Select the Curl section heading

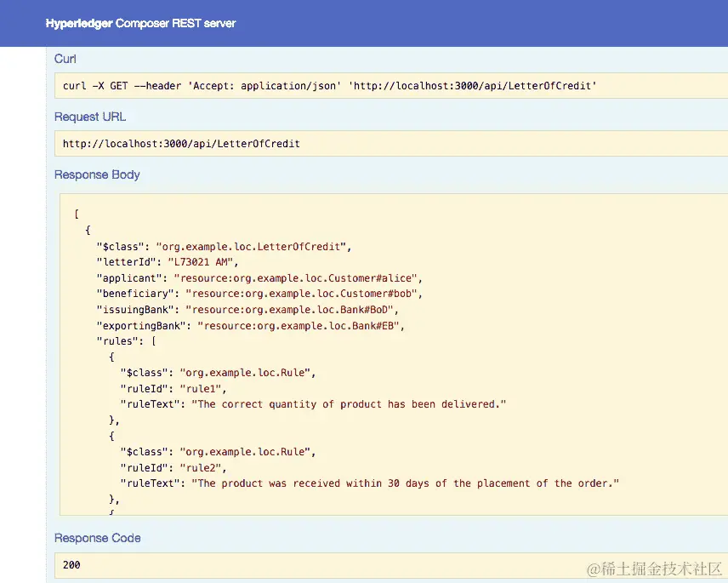pyautogui.click(x=65, y=59)
